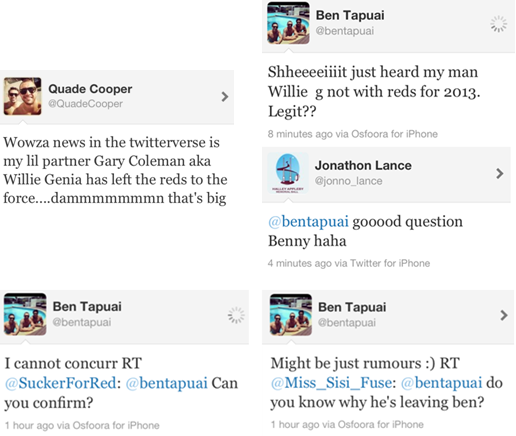This screenshot has width=516, height=436.
Task: Click Ben Tapuai's avatar on the concurr tweet
Action: tap(25, 314)
